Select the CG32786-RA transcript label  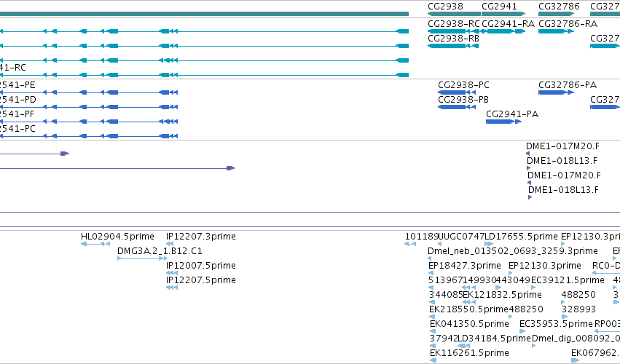point(568,24)
